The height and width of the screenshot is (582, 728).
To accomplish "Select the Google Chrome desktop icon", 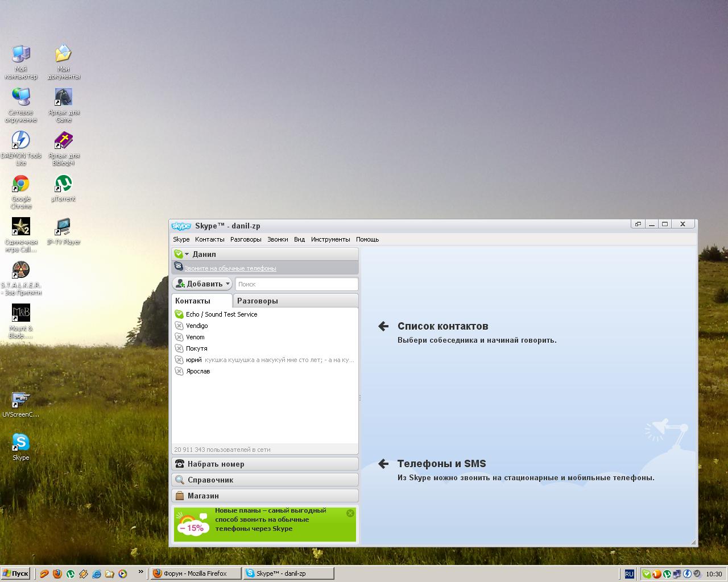I will (x=21, y=192).
